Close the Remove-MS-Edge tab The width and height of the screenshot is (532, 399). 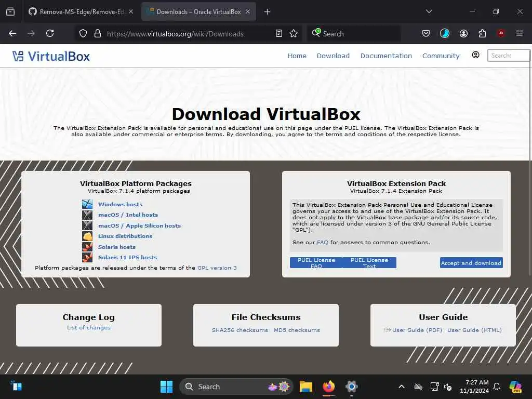tap(131, 11)
